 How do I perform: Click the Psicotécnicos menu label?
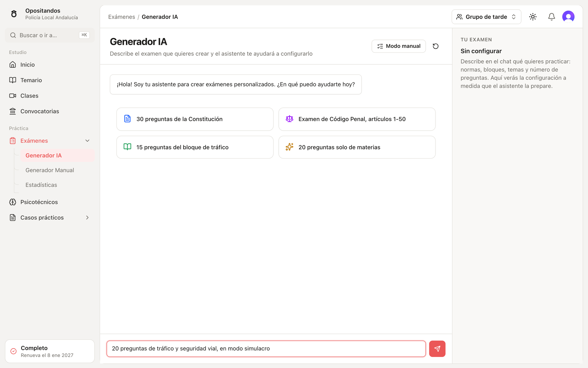point(39,202)
